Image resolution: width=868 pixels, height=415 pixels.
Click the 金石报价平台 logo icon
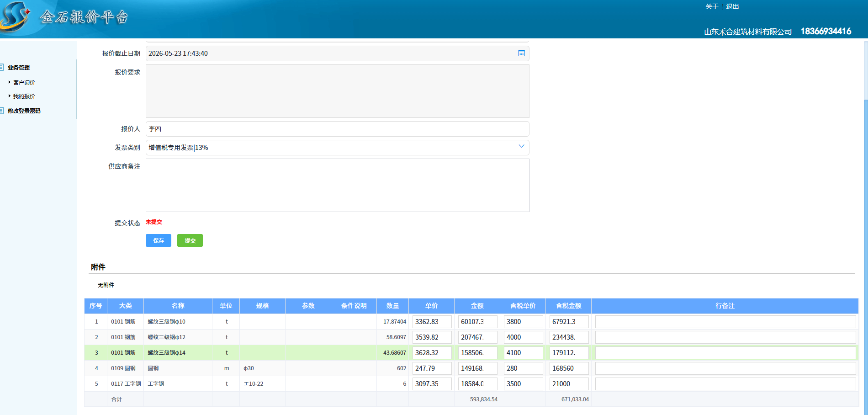point(16,17)
